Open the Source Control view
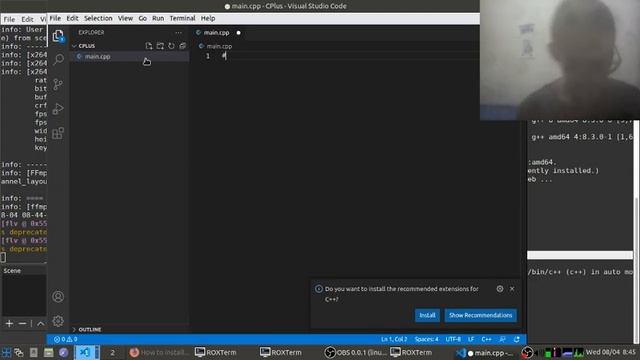640x360 pixels. (x=58, y=84)
